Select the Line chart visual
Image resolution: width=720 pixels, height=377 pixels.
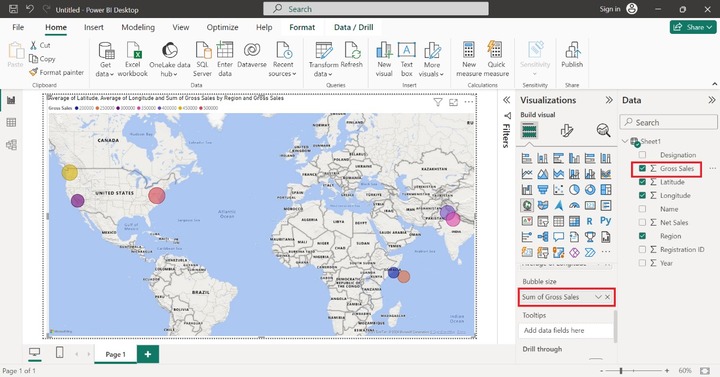click(527, 174)
